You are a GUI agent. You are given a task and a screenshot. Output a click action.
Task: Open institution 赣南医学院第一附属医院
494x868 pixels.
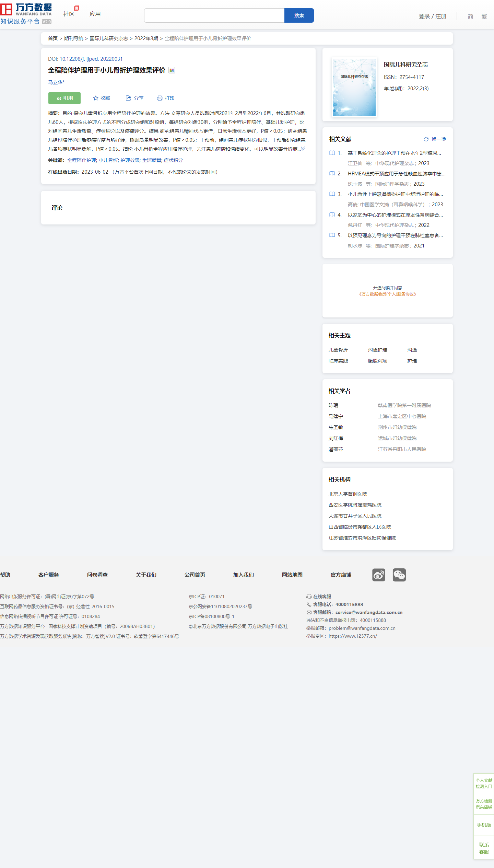pos(404,405)
